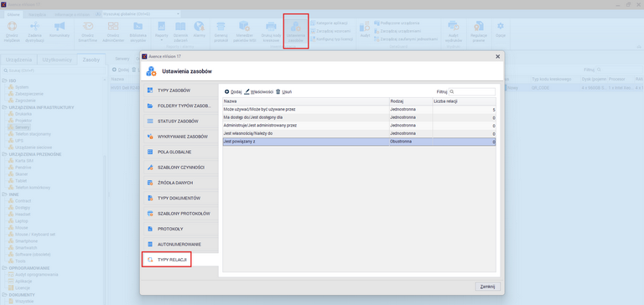Click Kategorie aplikacji in the ribbon

coord(329,23)
